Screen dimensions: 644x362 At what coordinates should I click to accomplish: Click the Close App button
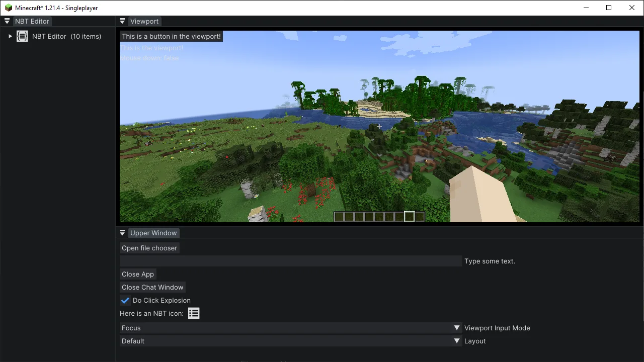(x=138, y=274)
